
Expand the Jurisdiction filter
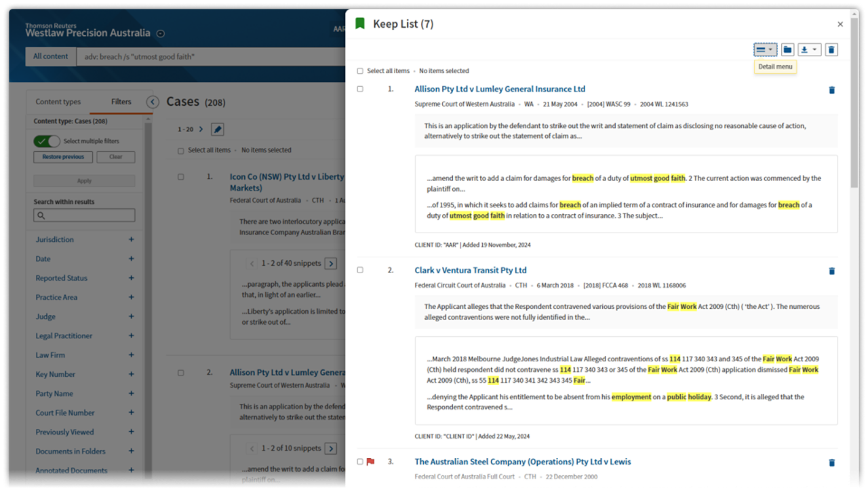click(131, 239)
